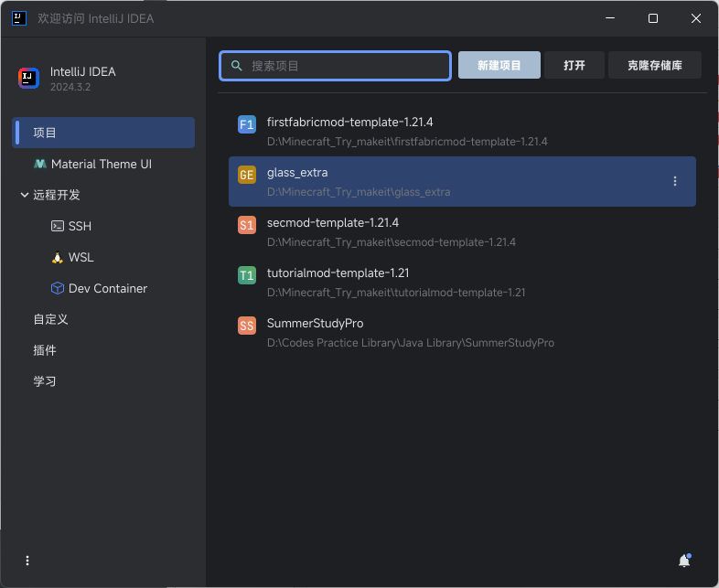This screenshot has height=588, width=719.
Task: Click the IntelliJ IDEA logo in sidebar
Action: pyautogui.click(x=28, y=78)
